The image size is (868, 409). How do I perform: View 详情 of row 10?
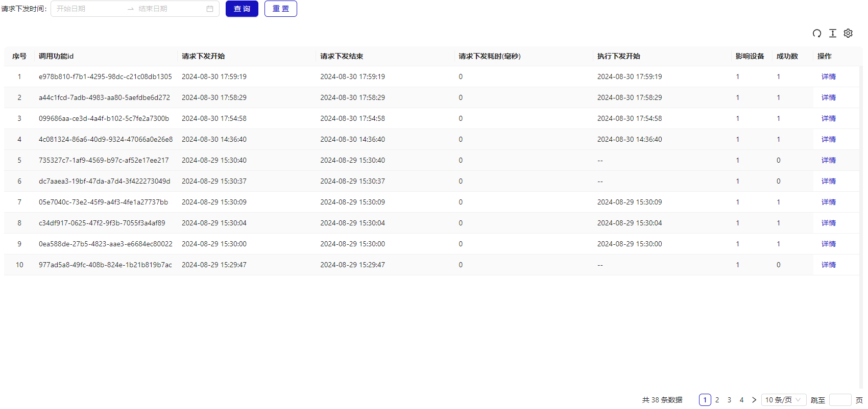828,265
